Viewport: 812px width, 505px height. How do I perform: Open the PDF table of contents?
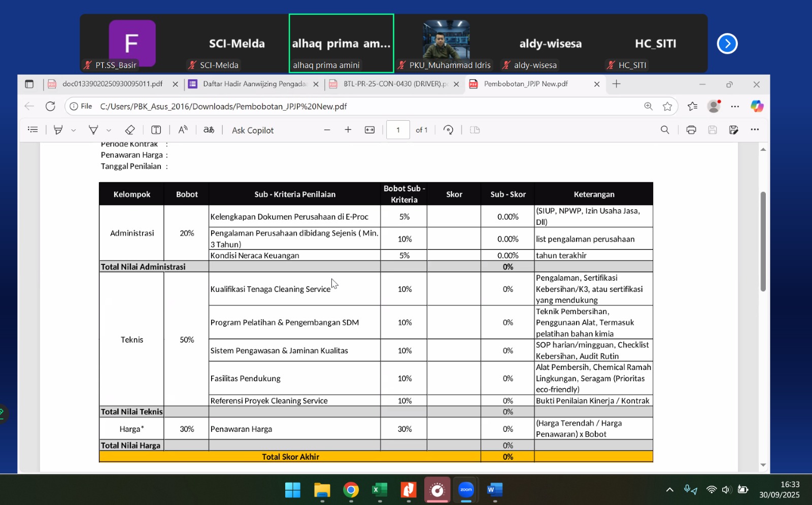[x=33, y=130]
